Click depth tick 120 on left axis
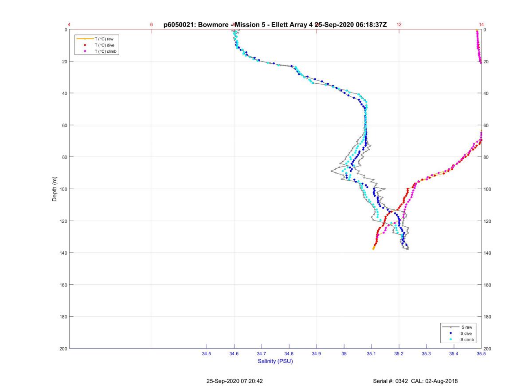Screen dimensions: 532x392 [63, 221]
